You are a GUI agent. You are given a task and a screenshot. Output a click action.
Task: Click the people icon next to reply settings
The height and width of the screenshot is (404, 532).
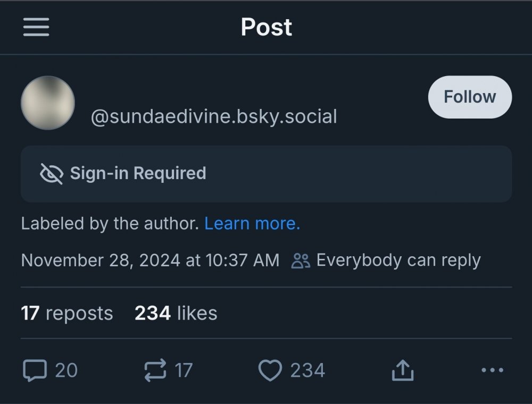point(300,260)
